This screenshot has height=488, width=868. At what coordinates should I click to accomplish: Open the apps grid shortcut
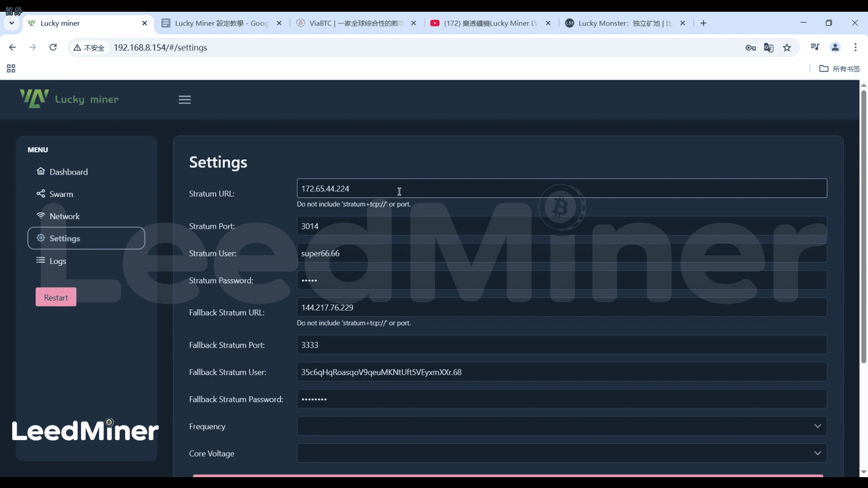(11, 69)
